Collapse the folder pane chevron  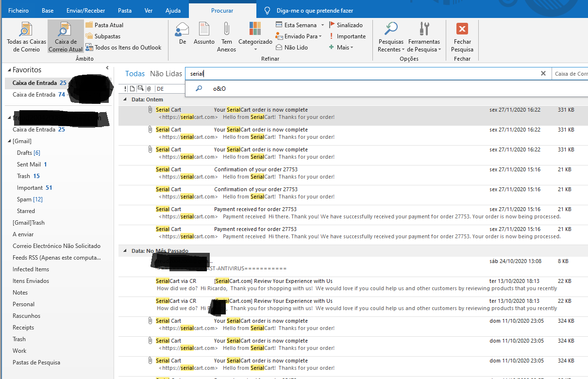pos(107,68)
